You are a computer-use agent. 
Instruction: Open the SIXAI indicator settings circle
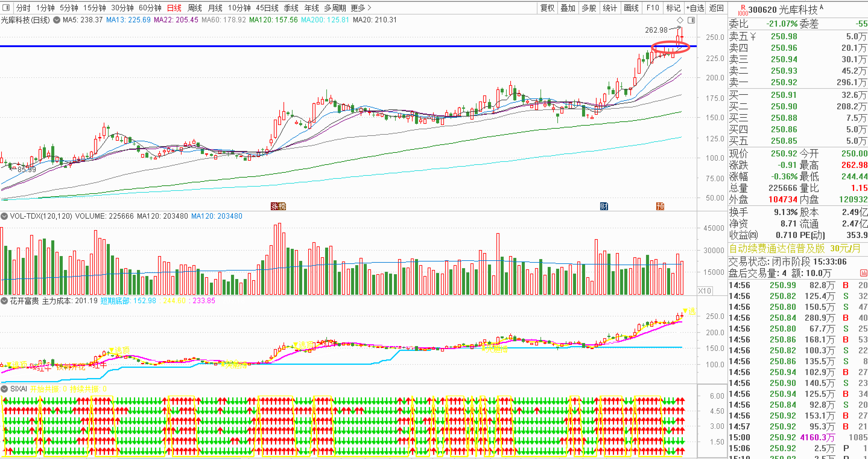pos(4,389)
